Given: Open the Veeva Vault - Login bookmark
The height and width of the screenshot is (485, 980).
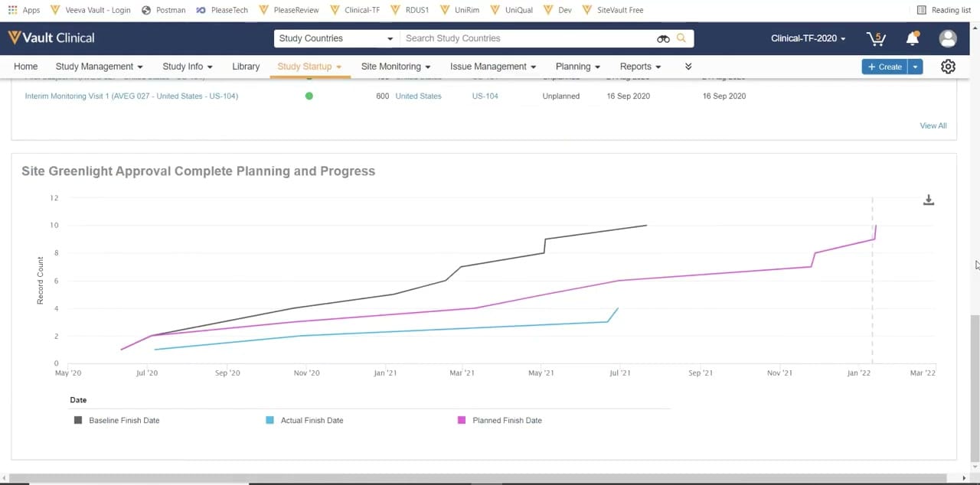Looking at the screenshot, I should point(90,10).
